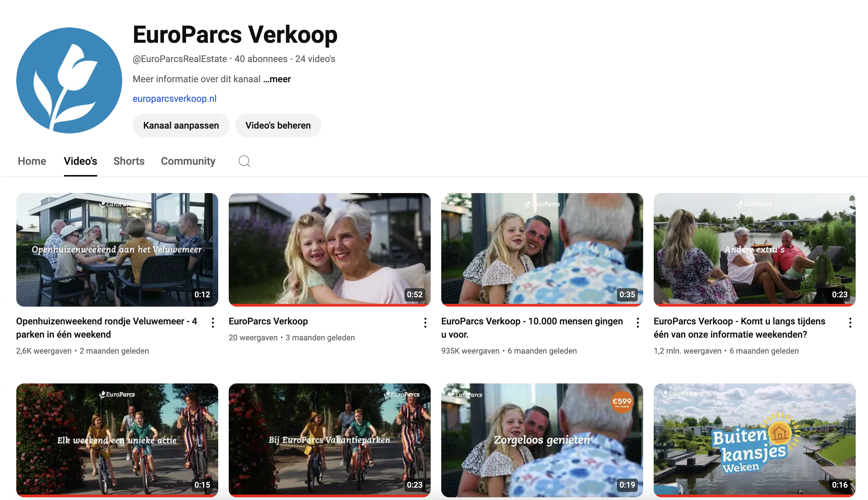Open three-dot menu for EuroParcs Verkoop video
The image size is (868, 500).
[x=425, y=323]
